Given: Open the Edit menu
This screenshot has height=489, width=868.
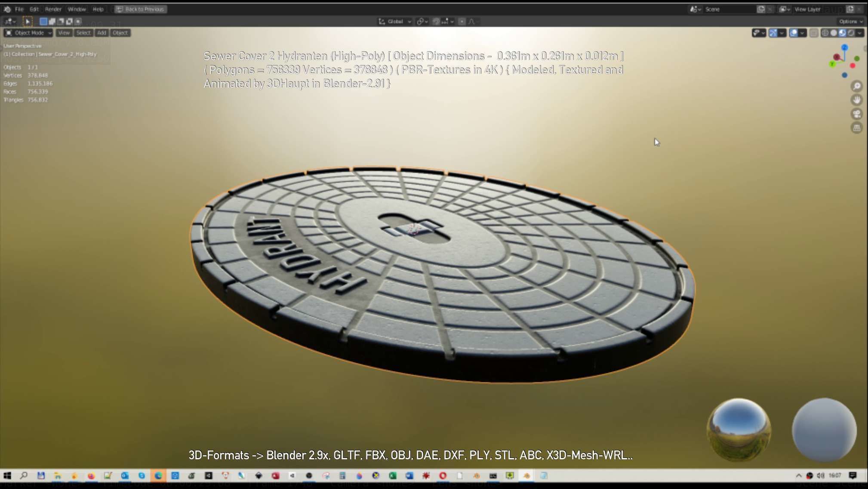Looking at the screenshot, I should [34, 9].
